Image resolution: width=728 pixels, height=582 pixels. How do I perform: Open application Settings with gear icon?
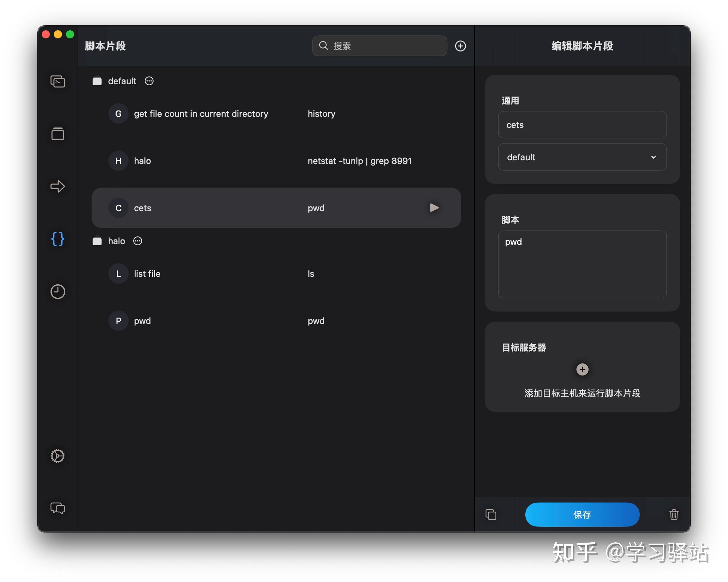click(58, 456)
